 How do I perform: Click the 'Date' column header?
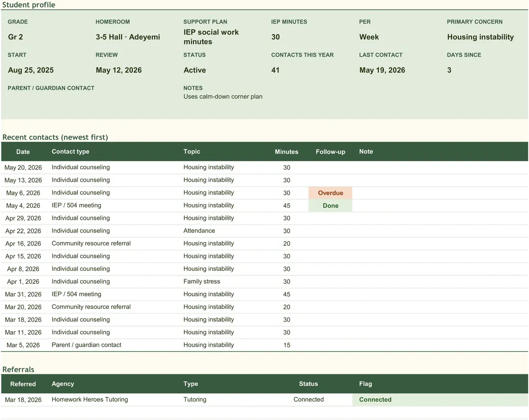23,152
